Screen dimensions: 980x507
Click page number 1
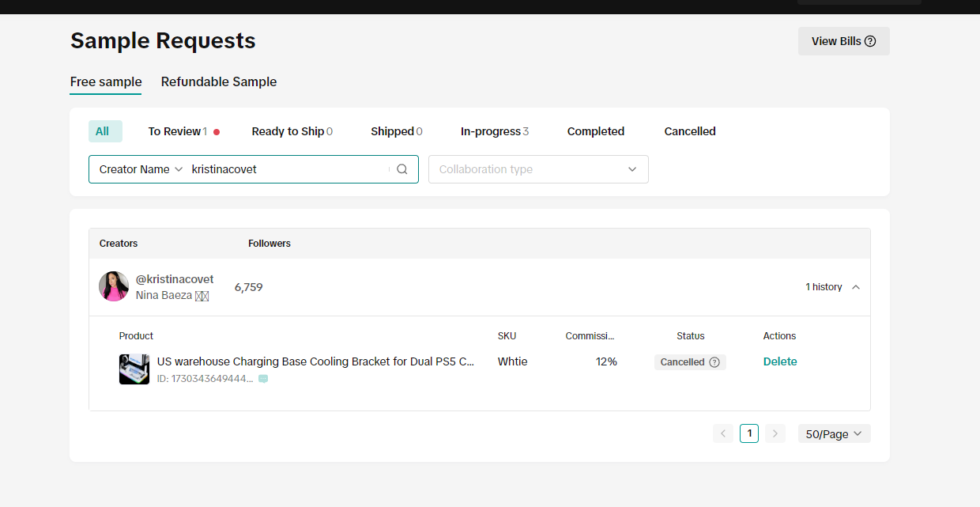coord(749,433)
